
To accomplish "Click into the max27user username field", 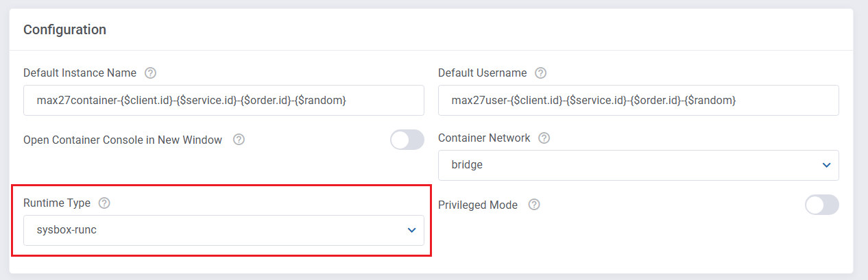I will tap(638, 101).
